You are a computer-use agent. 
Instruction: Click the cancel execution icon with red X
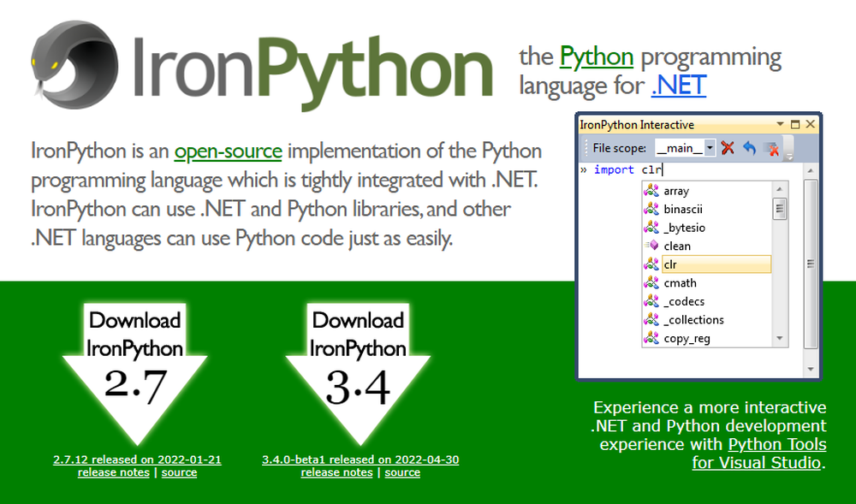pyautogui.click(x=771, y=148)
